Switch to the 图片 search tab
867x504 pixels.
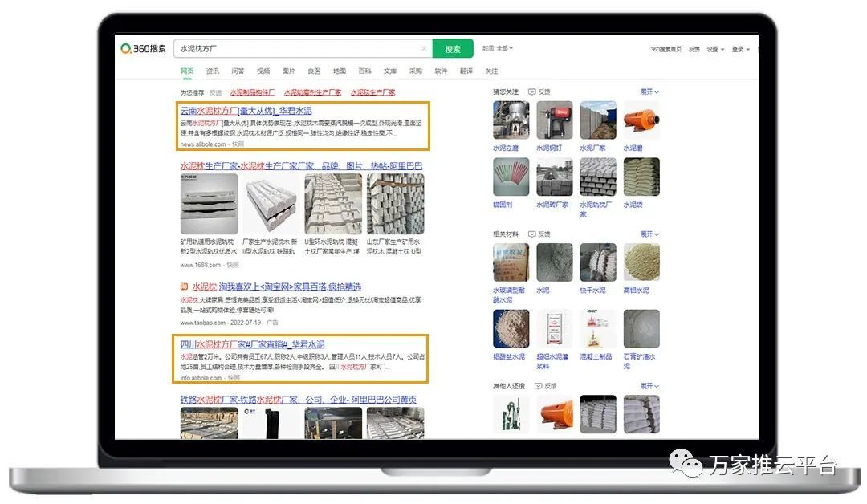point(289,71)
